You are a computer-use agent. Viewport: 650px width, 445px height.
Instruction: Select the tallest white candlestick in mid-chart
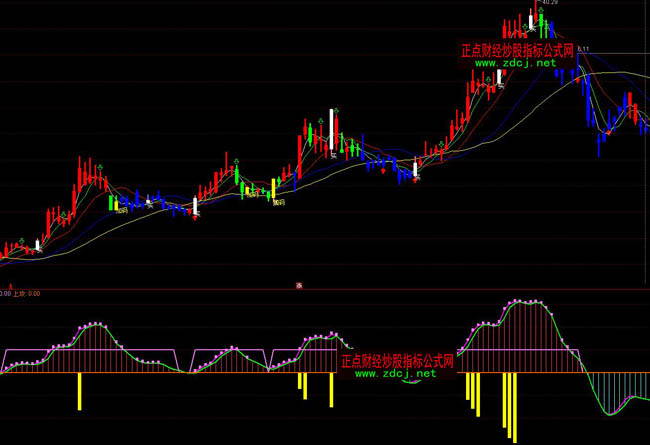pyautogui.click(x=331, y=128)
